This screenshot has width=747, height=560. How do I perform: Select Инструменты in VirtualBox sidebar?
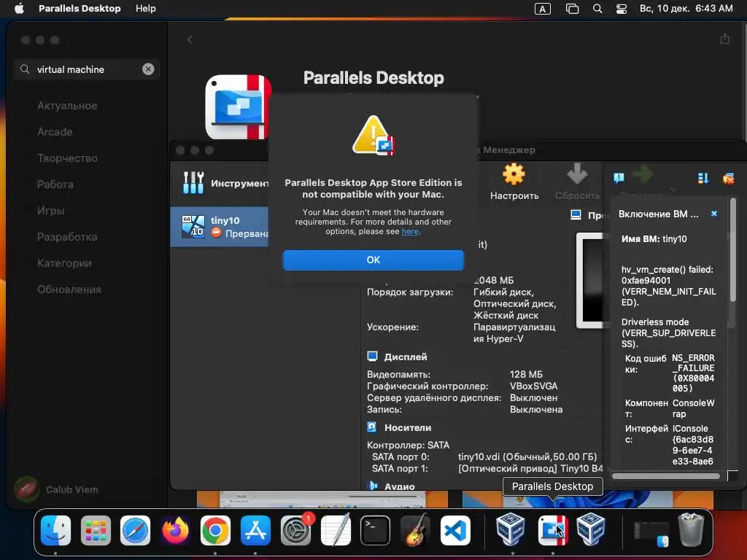point(219,183)
